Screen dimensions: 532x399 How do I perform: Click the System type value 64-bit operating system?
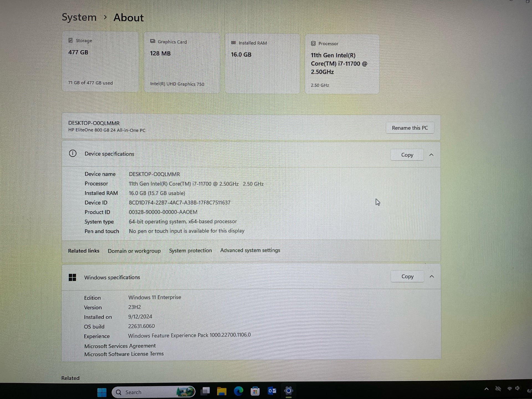[x=183, y=221]
